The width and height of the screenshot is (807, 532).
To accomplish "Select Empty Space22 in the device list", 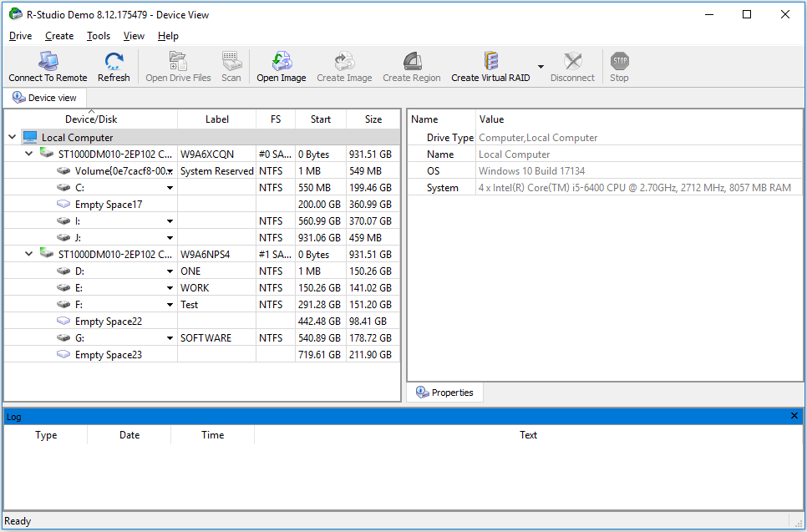I will click(x=108, y=322).
